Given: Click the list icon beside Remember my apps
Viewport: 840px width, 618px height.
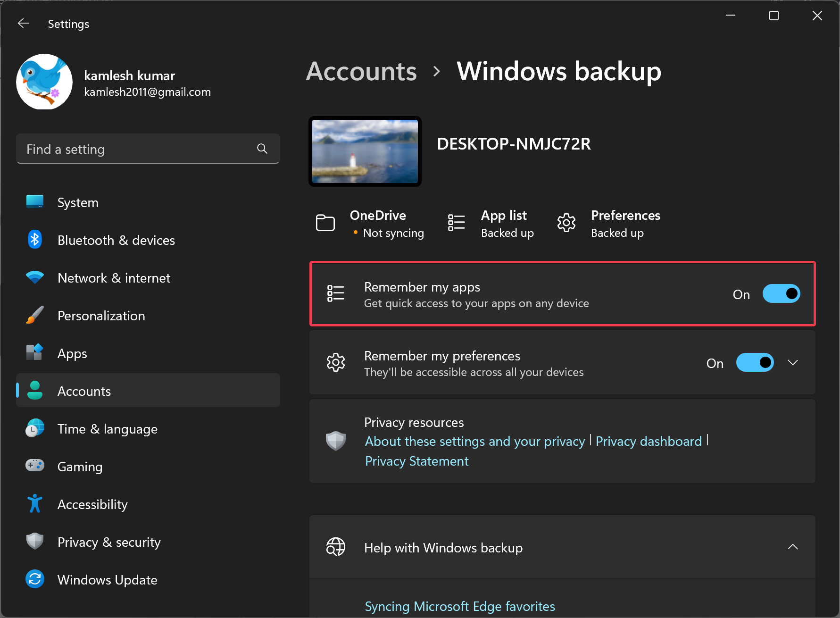Looking at the screenshot, I should 336,293.
